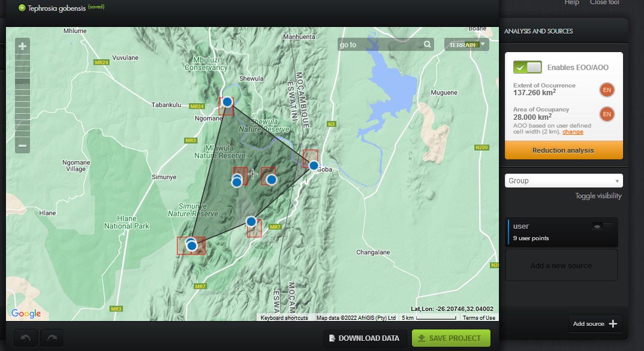Click the Reduction analysis button
Viewport: 644px width, 351px height.
click(x=563, y=150)
